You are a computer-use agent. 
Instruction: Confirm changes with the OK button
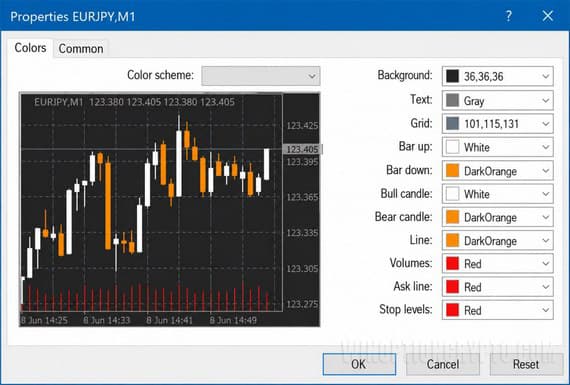tap(359, 364)
